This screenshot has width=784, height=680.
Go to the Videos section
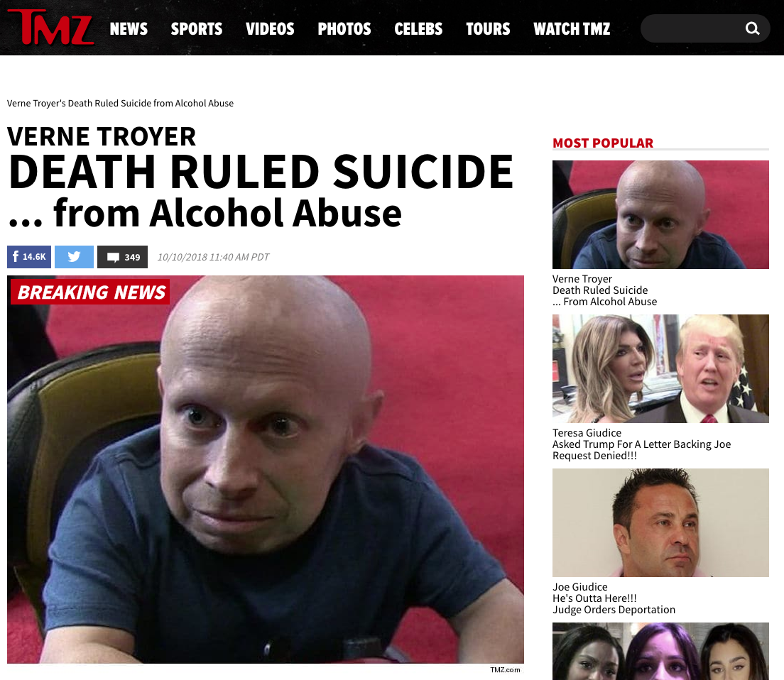[x=270, y=29]
